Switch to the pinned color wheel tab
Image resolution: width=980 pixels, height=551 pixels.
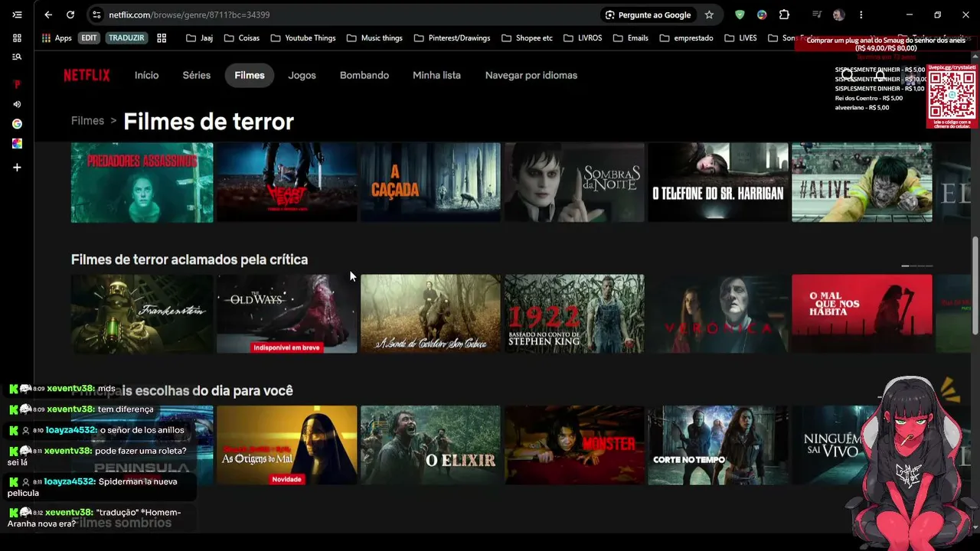point(17,144)
